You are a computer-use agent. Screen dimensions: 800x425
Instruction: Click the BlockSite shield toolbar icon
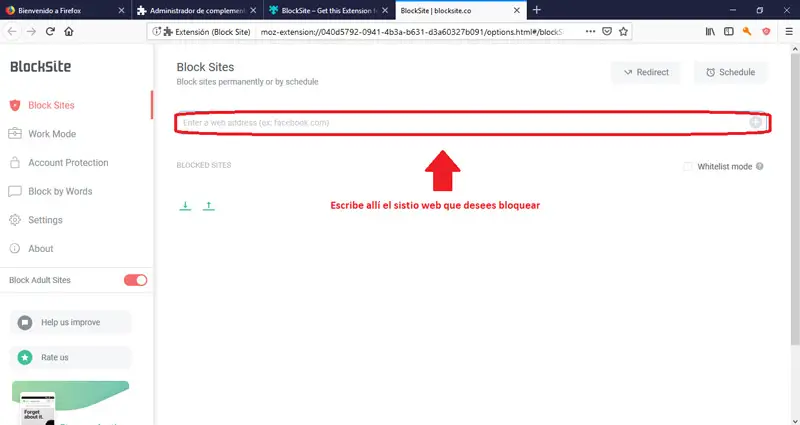coord(766,32)
